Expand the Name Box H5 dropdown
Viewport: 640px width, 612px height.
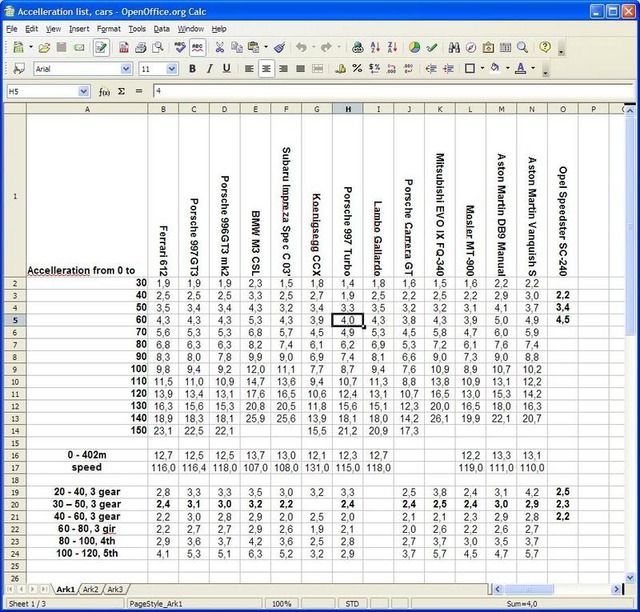(x=84, y=91)
